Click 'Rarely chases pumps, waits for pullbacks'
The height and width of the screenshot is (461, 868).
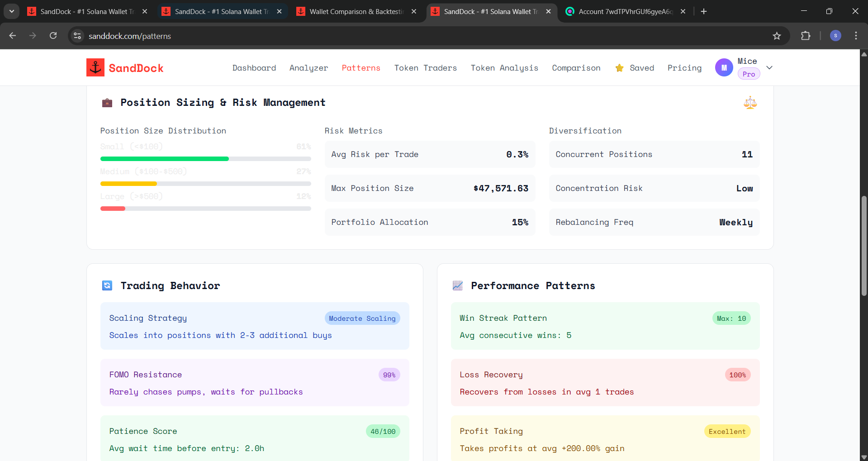point(206,392)
